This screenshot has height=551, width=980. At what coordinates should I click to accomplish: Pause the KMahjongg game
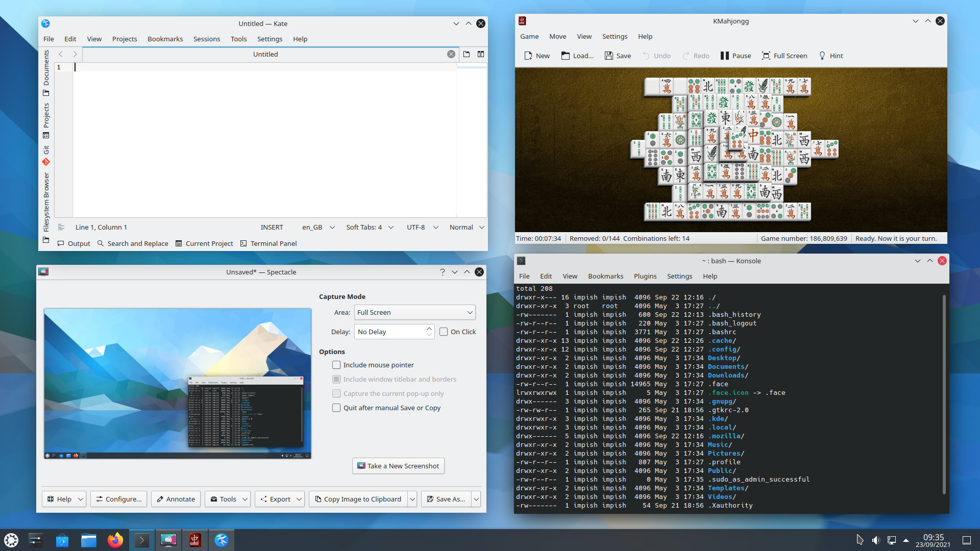(736, 56)
